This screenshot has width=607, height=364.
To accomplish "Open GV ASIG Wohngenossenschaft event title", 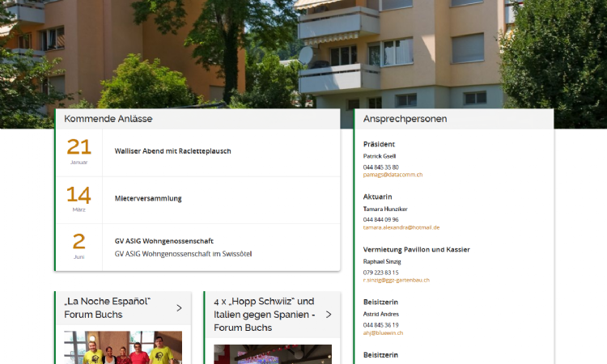I will tap(163, 241).
